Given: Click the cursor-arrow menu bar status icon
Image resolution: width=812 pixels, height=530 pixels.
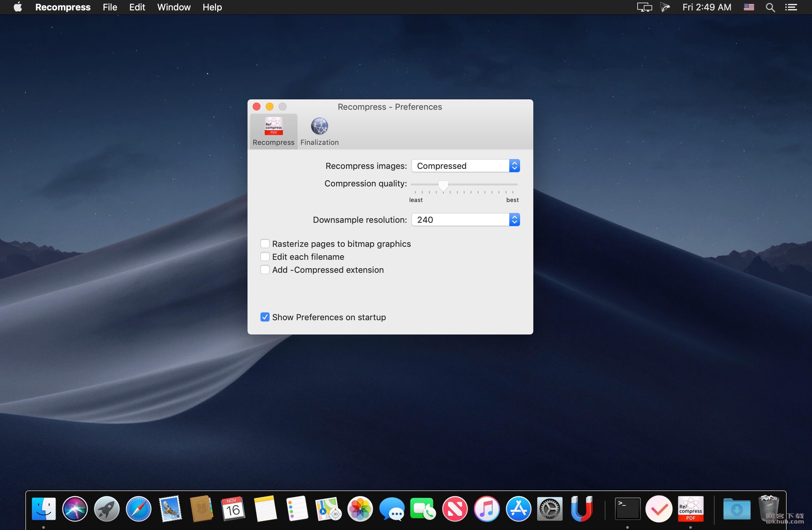Looking at the screenshot, I should [665, 7].
